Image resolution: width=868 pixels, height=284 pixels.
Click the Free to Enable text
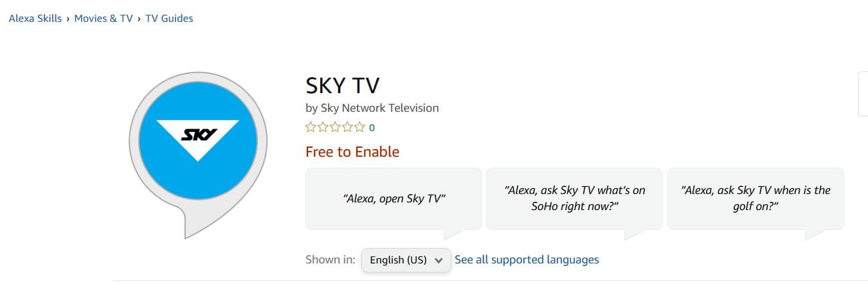352,152
